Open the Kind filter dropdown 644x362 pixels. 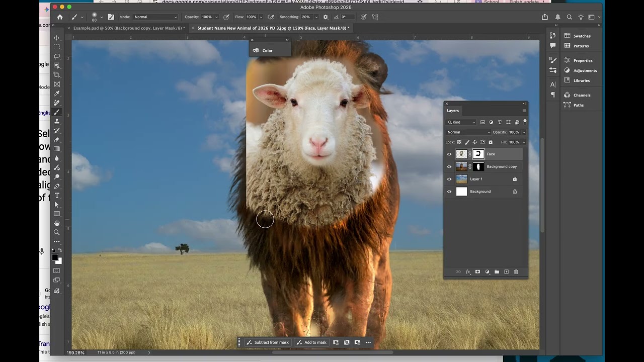[461, 122]
